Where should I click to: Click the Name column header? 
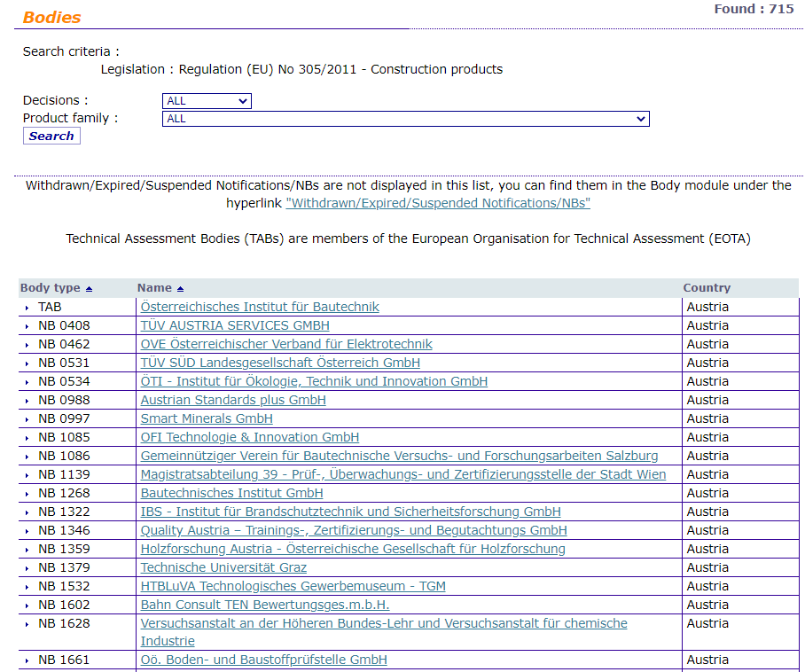point(154,288)
